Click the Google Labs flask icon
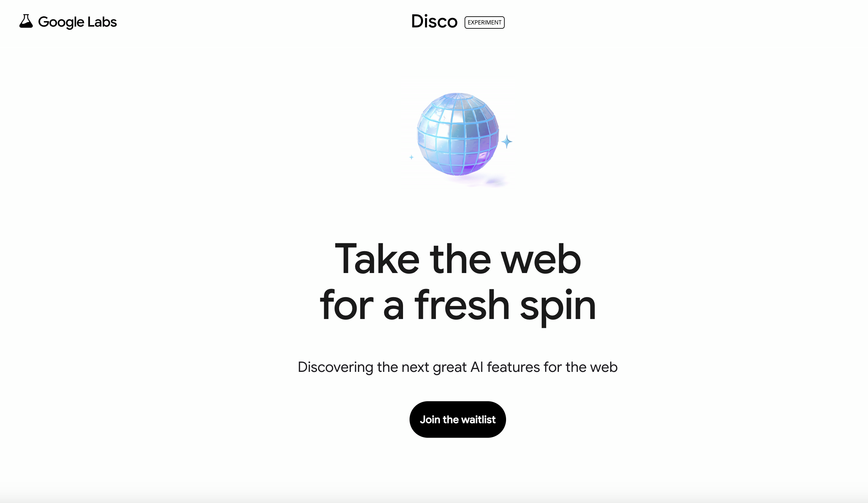Viewport: 868px width, 503px height. [x=26, y=21]
